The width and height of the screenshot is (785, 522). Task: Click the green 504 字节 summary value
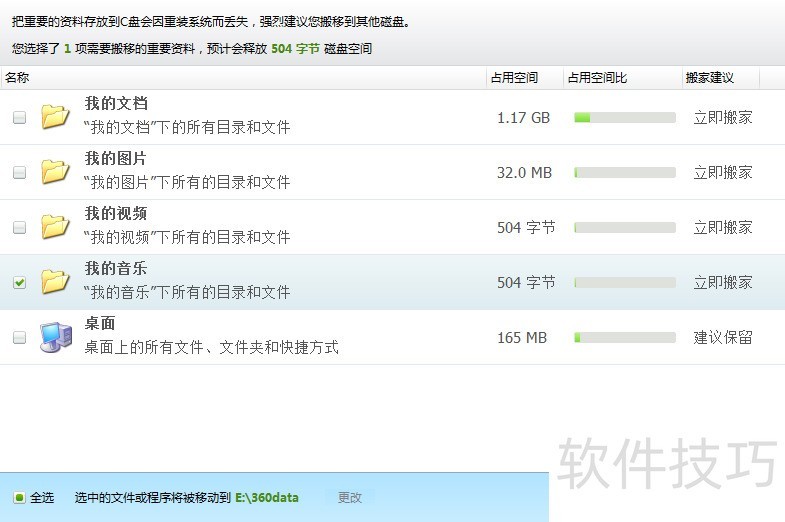[x=295, y=49]
